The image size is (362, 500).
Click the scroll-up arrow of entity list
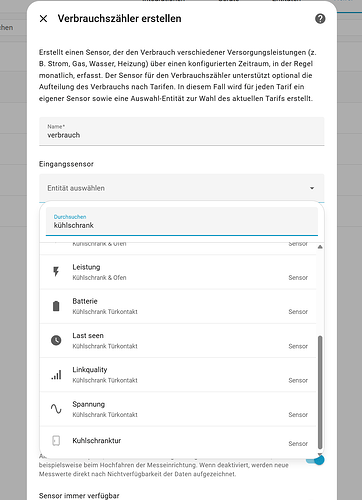pos(320,247)
